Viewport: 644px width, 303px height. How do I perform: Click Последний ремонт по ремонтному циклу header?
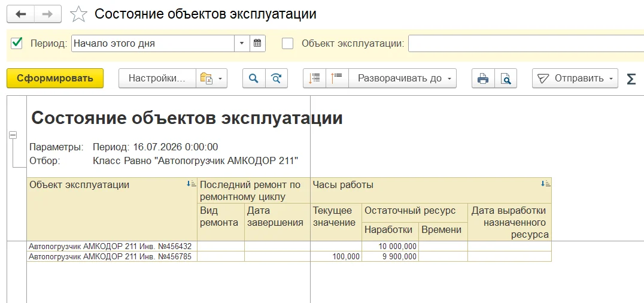(254, 190)
